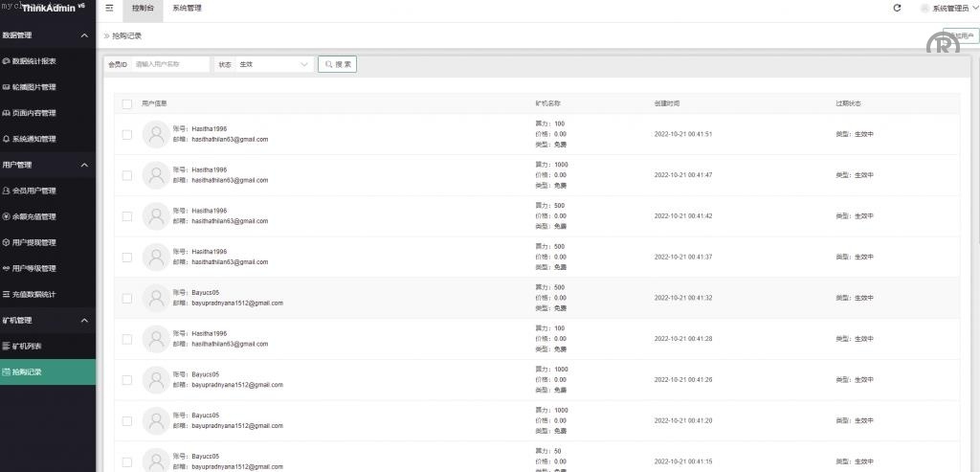The height and width of the screenshot is (472, 980).
Task: Switch to the 控制台 top tab
Action: click(141, 8)
